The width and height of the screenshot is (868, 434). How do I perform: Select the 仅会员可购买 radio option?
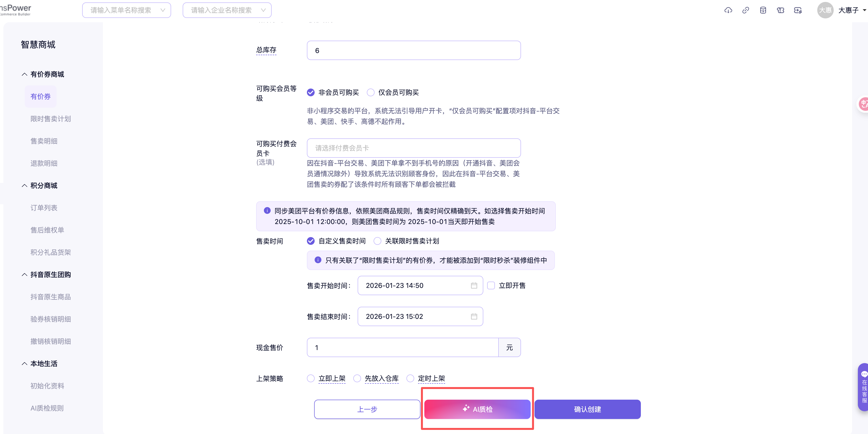pos(371,92)
